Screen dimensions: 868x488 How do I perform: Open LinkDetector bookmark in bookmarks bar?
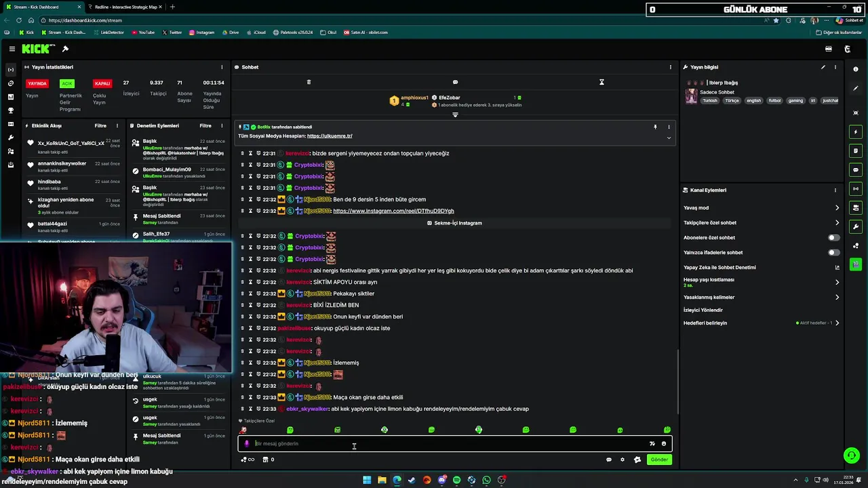108,33
